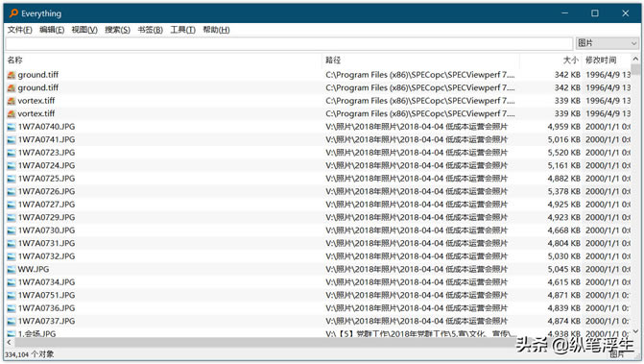Click the WW.JPG image file icon

[12, 270]
